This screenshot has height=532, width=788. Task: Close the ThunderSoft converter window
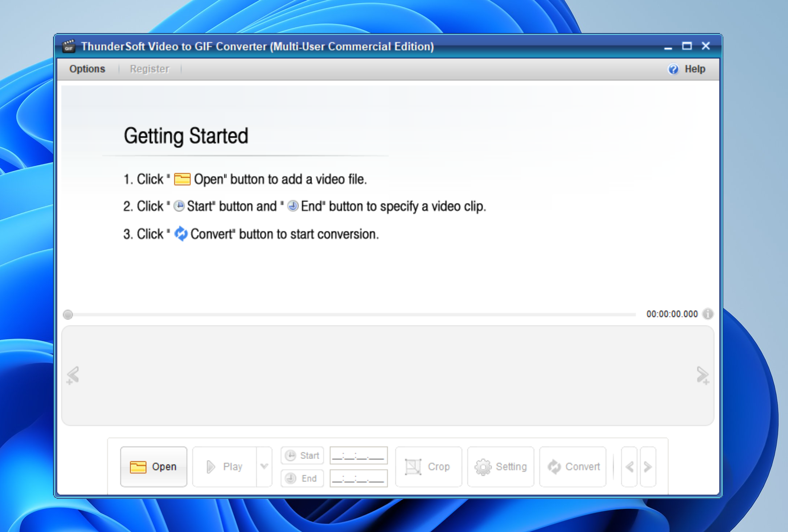[x=706, y=46]
